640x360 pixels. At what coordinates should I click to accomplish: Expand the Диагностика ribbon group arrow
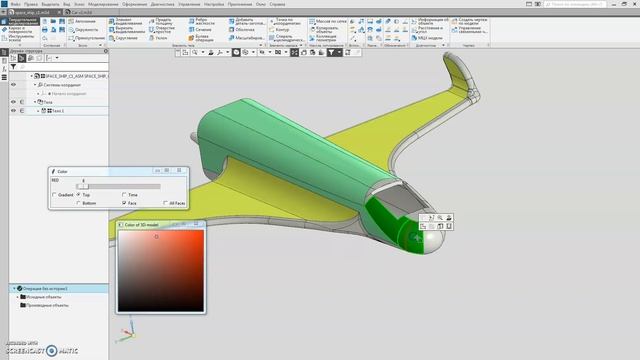[x=444, y=45]
